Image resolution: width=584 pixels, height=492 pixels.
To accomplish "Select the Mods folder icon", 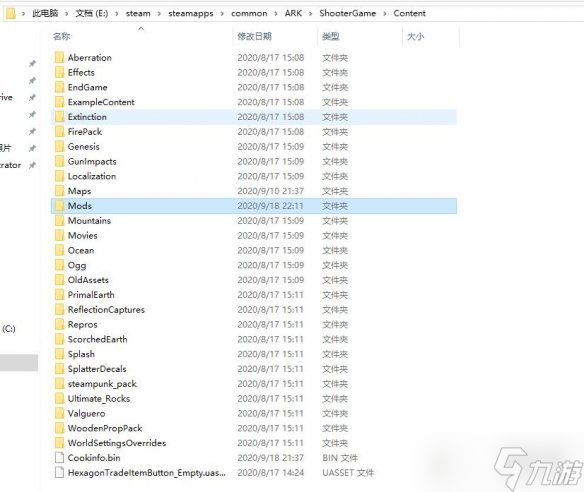I will pos(59,206).
